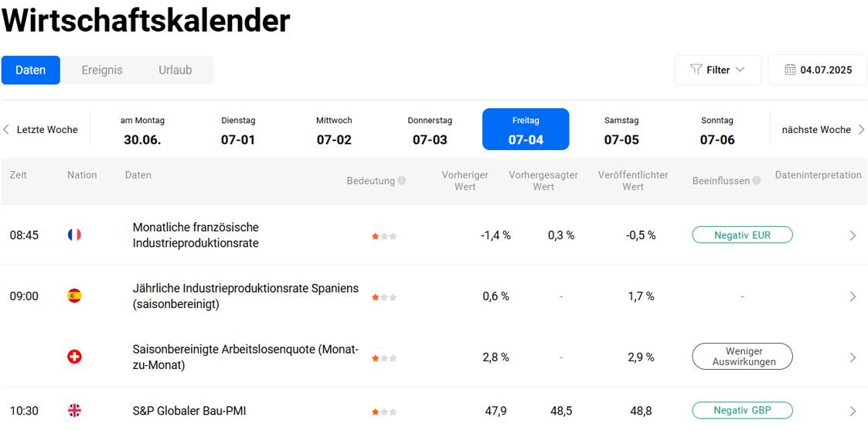The height and width of the screenshot is (431, 868).
Task: Select the Daten tab
Action: (x=30, y=70)
